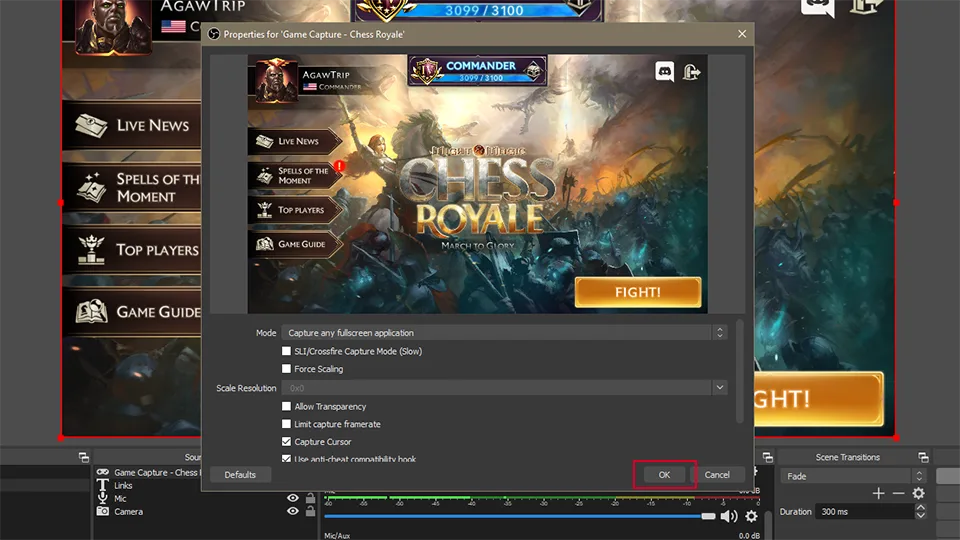Click OK in the Properties dialog
The width and height of the screenshot is (960, 540).
coord(664,474)
